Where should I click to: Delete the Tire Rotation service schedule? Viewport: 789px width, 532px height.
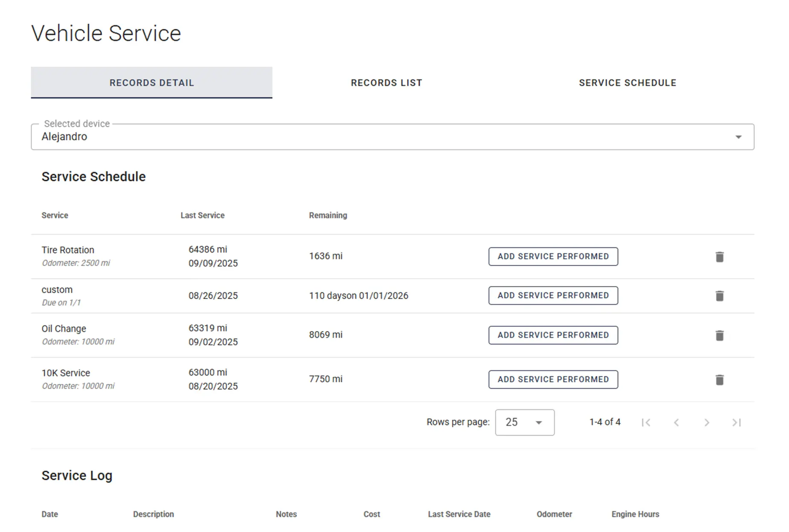pyautogui.click(x=719, y=256)
